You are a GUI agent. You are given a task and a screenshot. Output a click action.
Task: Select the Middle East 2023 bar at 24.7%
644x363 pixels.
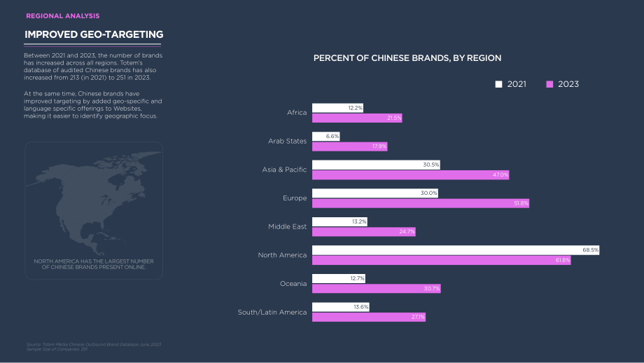pyautogui.click(x=364, y=232)
